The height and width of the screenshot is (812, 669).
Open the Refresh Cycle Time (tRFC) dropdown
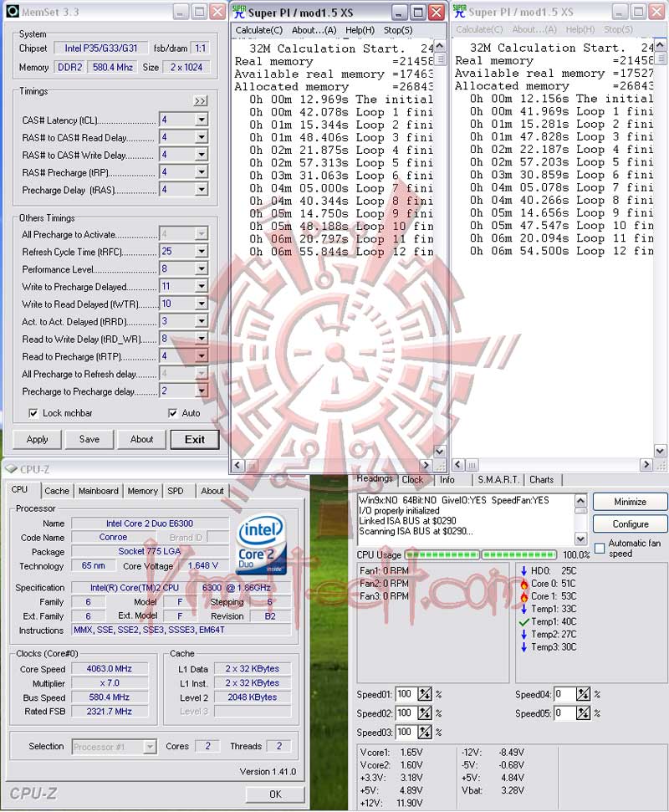(x=202, y=252)
